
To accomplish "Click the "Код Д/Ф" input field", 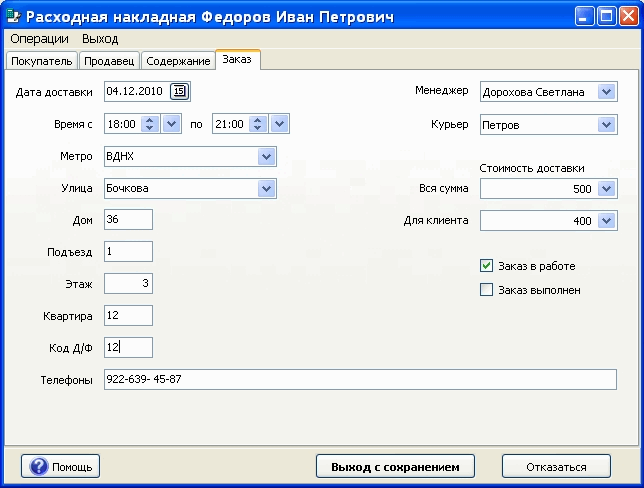I will pos(128,348).
